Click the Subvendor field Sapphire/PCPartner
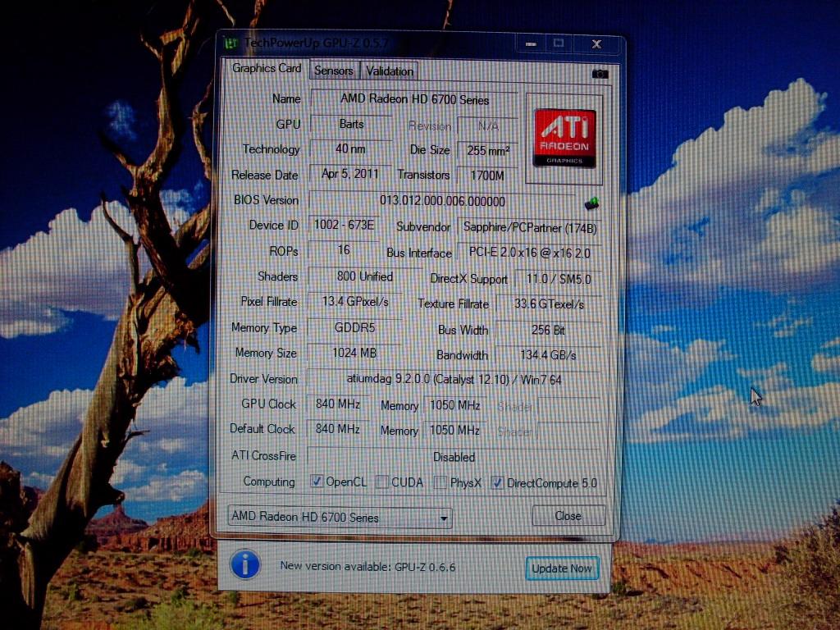The height and width of the screenshot is (630, 840). click(x=530, y=228)
